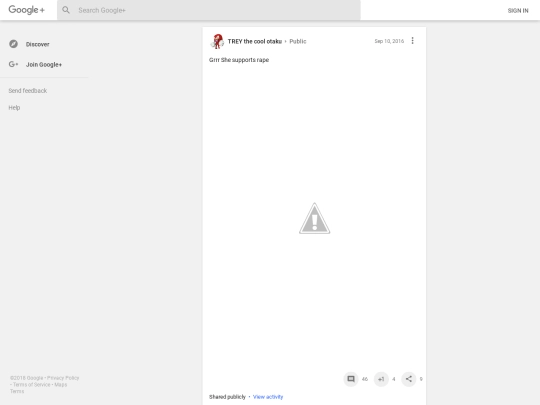This screenshot has height=405, width=540.
Task: Click the Shared publicly label
Action: (x=227, y=397)
